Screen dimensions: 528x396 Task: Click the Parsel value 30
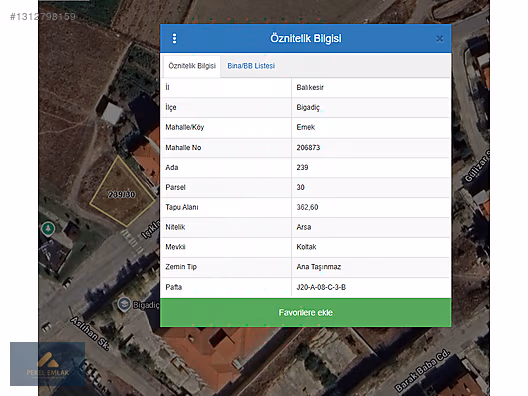pos(300,187)
